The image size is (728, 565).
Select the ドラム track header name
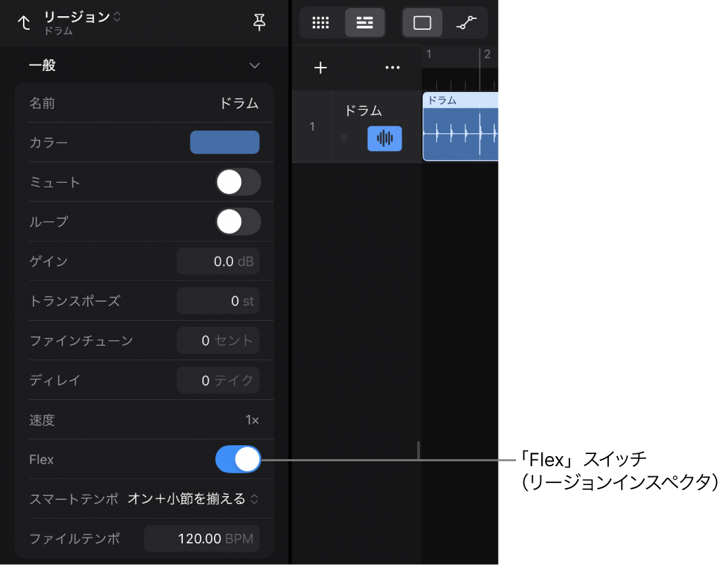[363, 111]
